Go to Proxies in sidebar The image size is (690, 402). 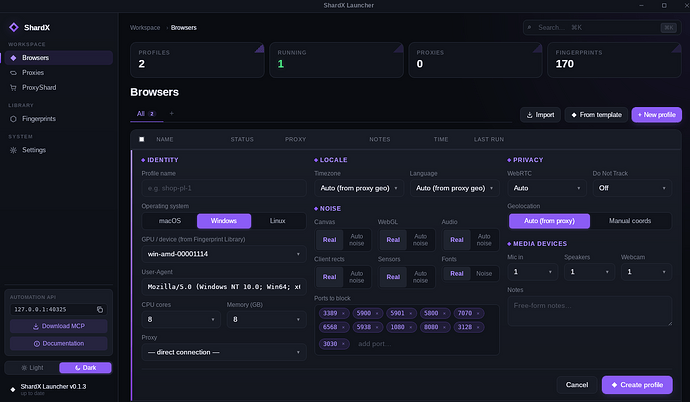coord(58,73)
